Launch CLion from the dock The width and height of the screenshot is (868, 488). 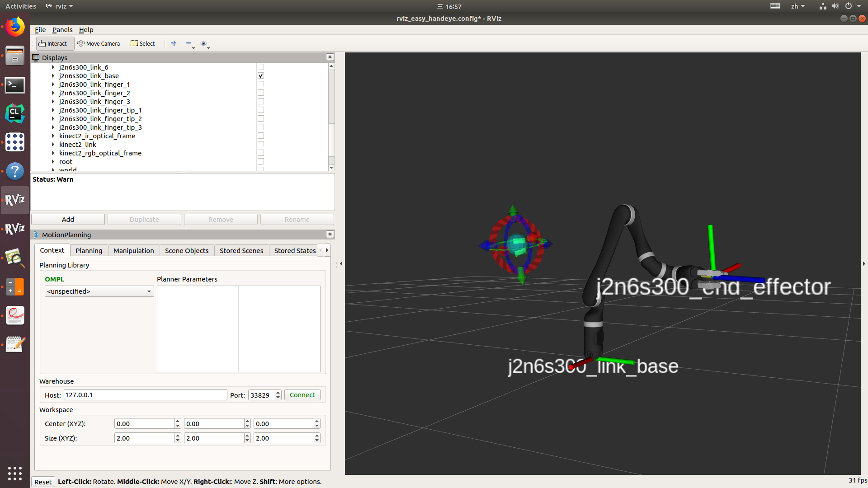coord(15,113)
